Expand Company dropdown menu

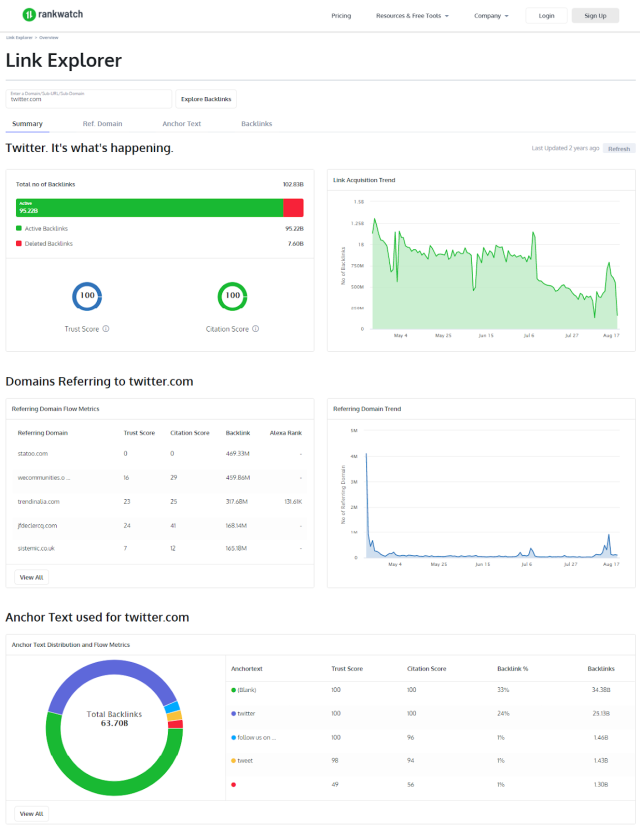[x=491, y=16]
